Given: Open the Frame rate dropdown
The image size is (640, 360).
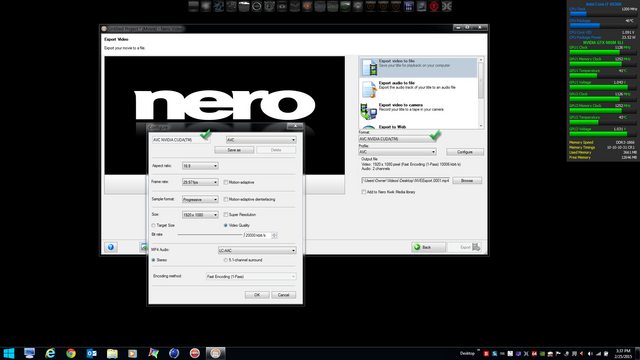Looking at the screenshot, I should (x=200, y=182).
